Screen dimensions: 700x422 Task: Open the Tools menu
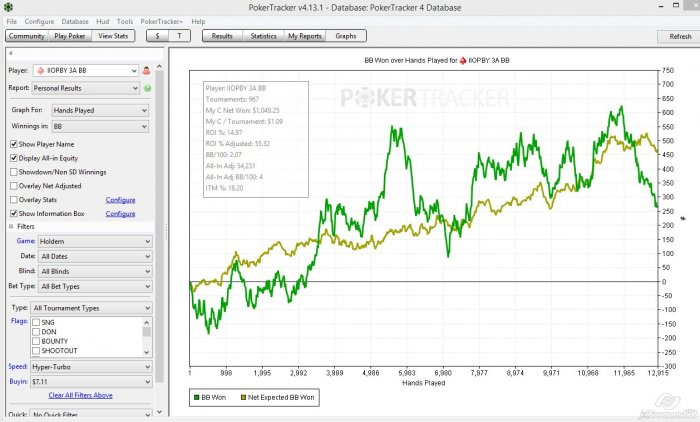pyautogui.click(x=125, y=21)
